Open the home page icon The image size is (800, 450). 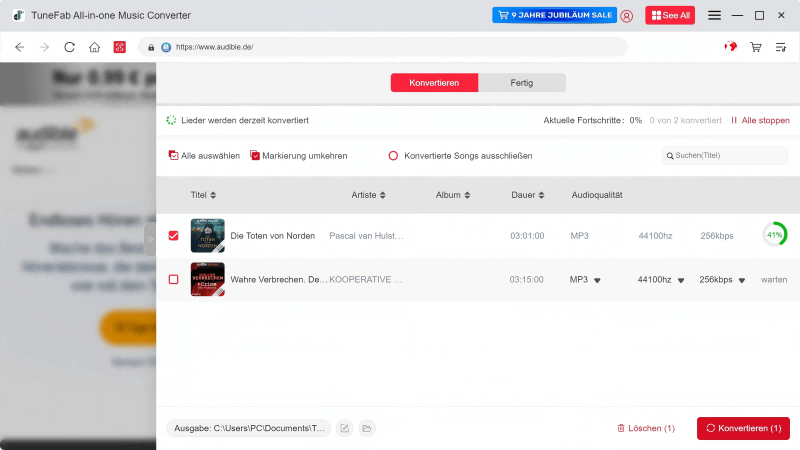94,47
